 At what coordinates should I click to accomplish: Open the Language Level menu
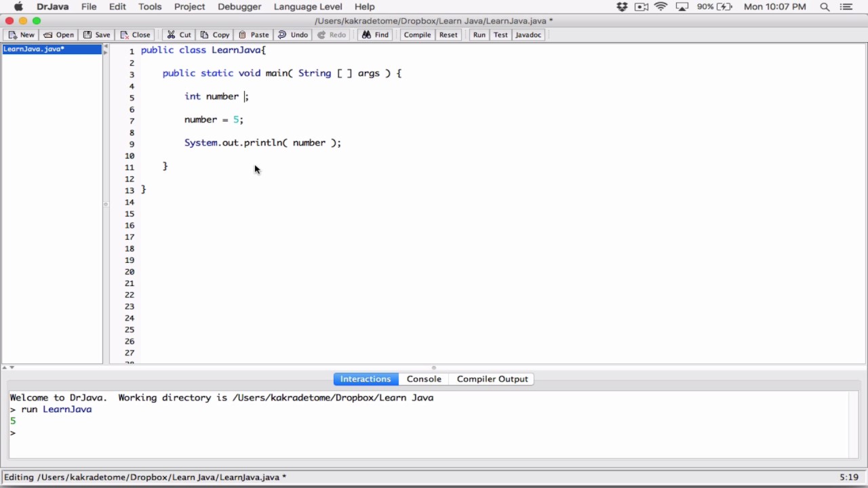(x=308, y=7)
